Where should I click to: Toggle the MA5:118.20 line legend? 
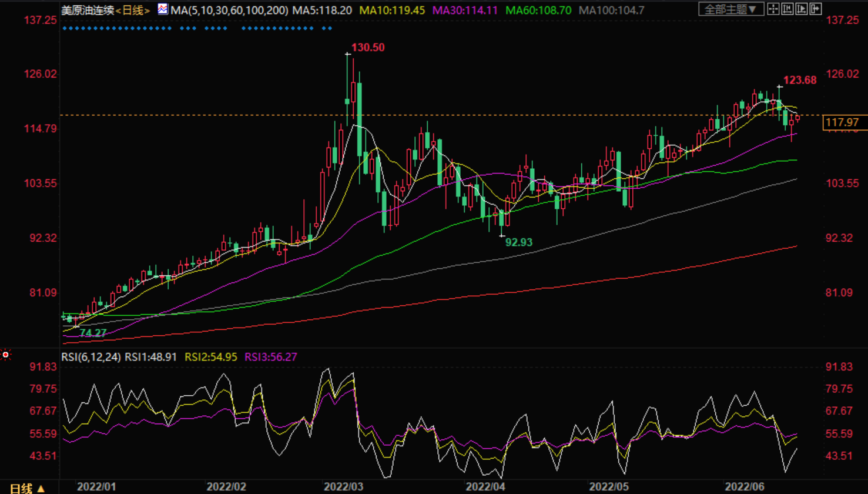[322, 10]
